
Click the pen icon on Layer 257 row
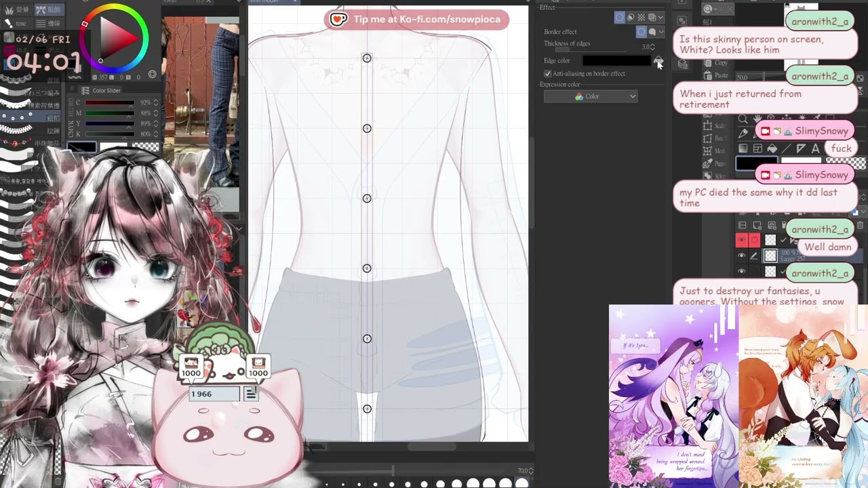click(754, 256)
